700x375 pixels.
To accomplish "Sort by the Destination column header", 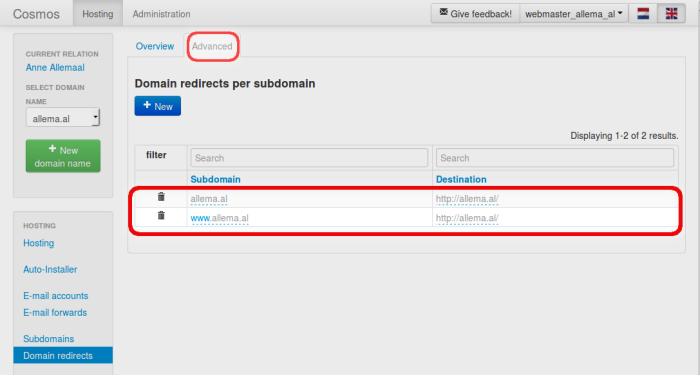I will (461, 179).
